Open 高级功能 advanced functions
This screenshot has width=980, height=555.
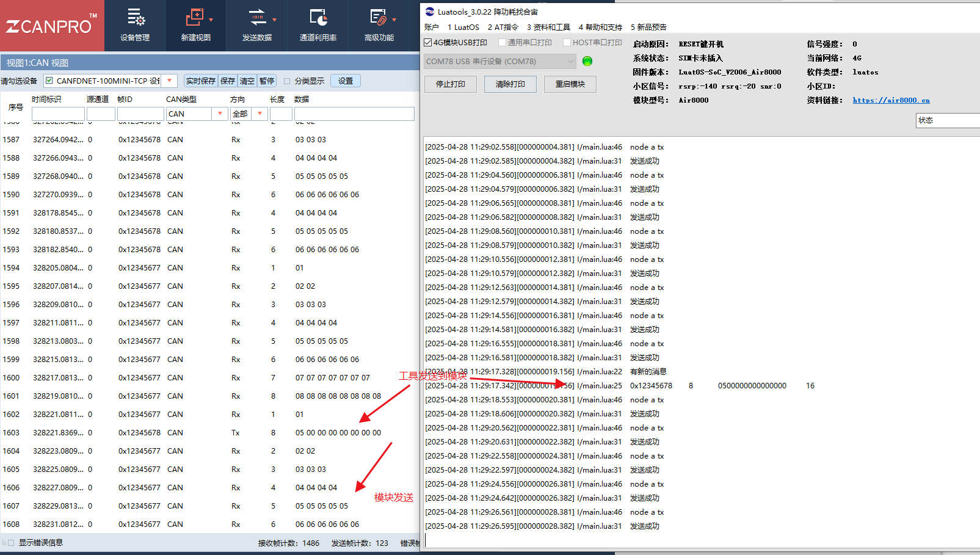pyautogui.click(x=379, y=25)
